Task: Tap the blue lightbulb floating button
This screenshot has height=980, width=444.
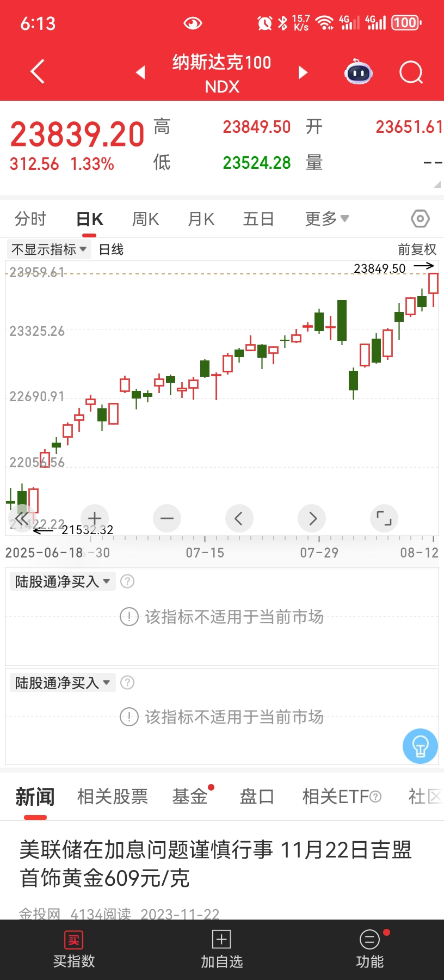Action: click(420, 746)
